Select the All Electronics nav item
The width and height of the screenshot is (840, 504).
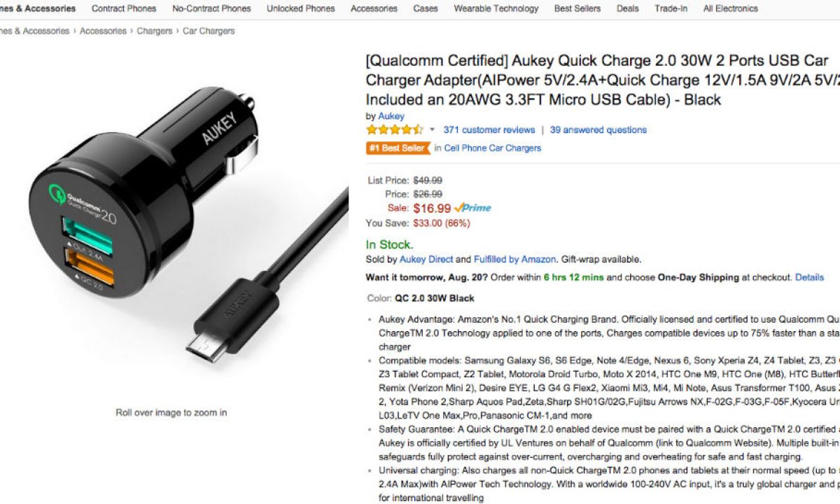coord(731,8)
